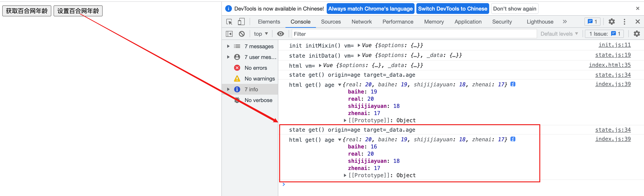Select the No errors red icon filter
The width and height of the screenshot is (644, 196).
[x=237, y=68]
